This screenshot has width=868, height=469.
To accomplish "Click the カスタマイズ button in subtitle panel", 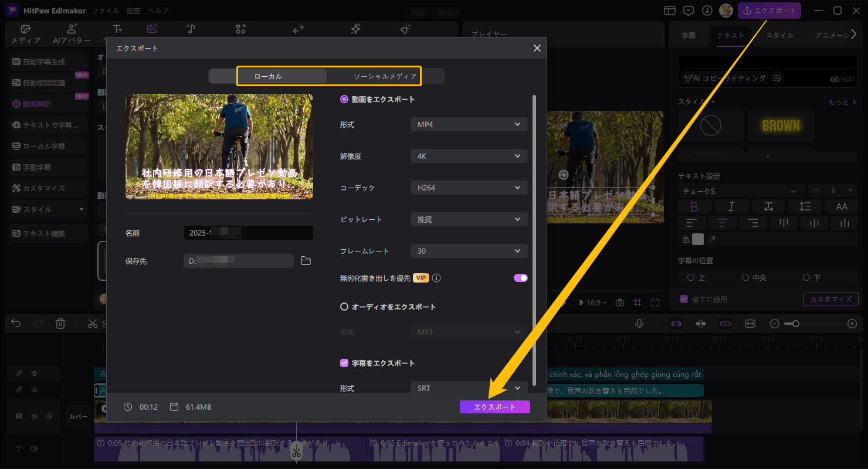I will point(830,299).
